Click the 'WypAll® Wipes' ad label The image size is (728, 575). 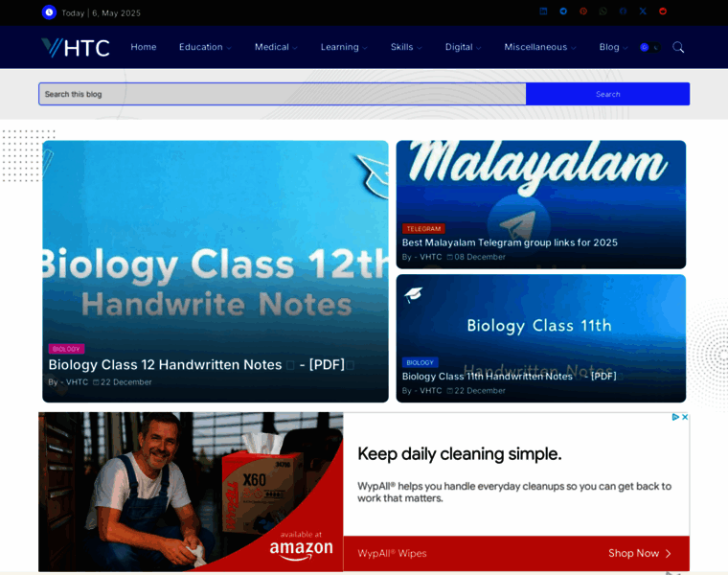coord(392,553)
